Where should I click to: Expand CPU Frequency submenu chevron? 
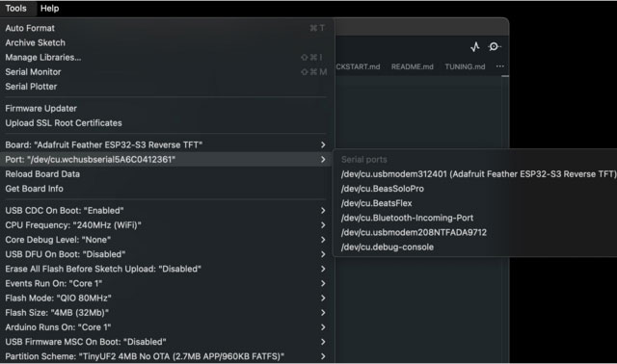point(323,224)
